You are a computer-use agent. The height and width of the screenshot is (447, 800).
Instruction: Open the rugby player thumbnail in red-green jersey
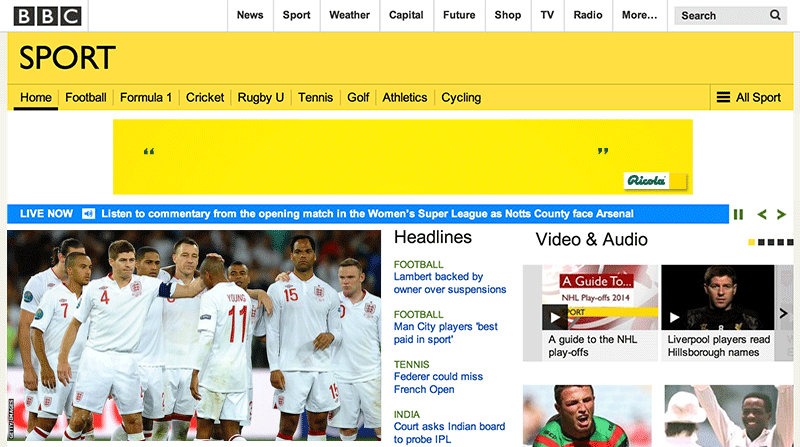(587, 416)
